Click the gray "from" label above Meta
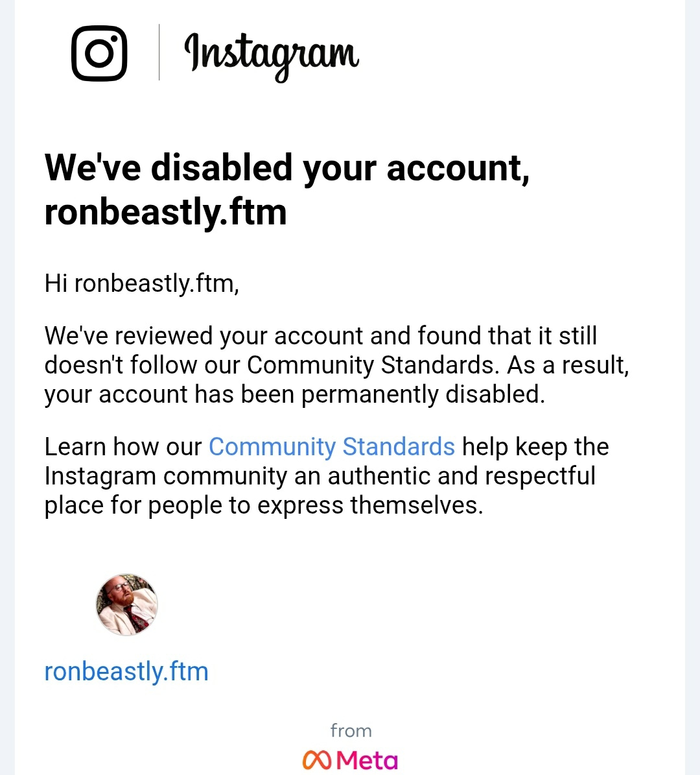The width and height of the screenshot is (700, 775). click(351, 731)
